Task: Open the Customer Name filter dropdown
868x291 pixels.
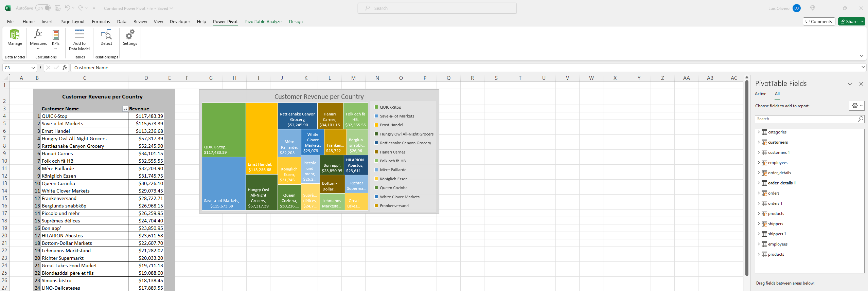Action: [x=125, y=109]
